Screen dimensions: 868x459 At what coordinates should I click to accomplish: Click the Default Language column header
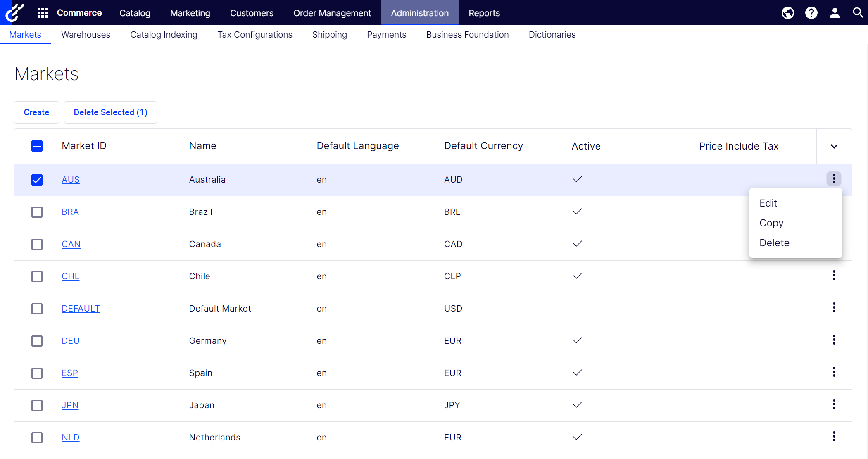point(358,146)
